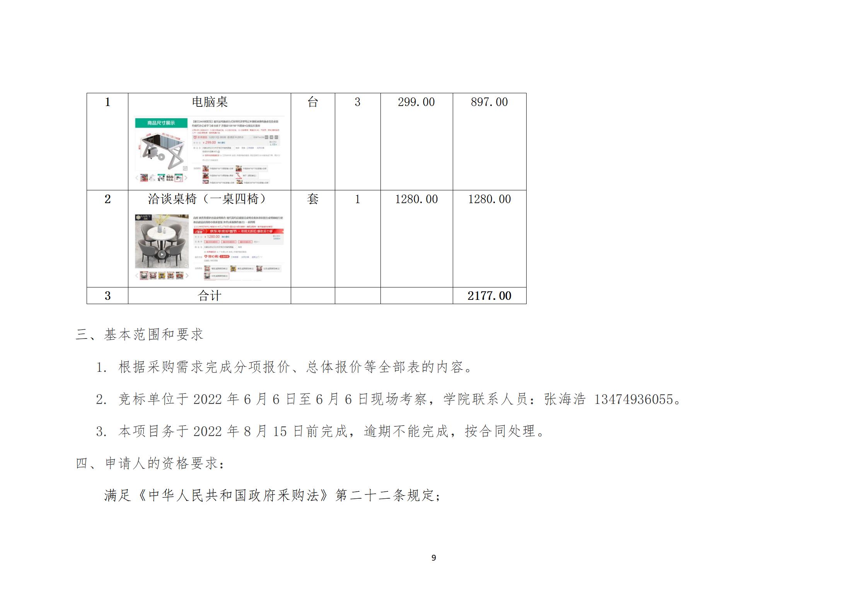Select the selected last desk gallery thumbnail

tap(178, 178)
